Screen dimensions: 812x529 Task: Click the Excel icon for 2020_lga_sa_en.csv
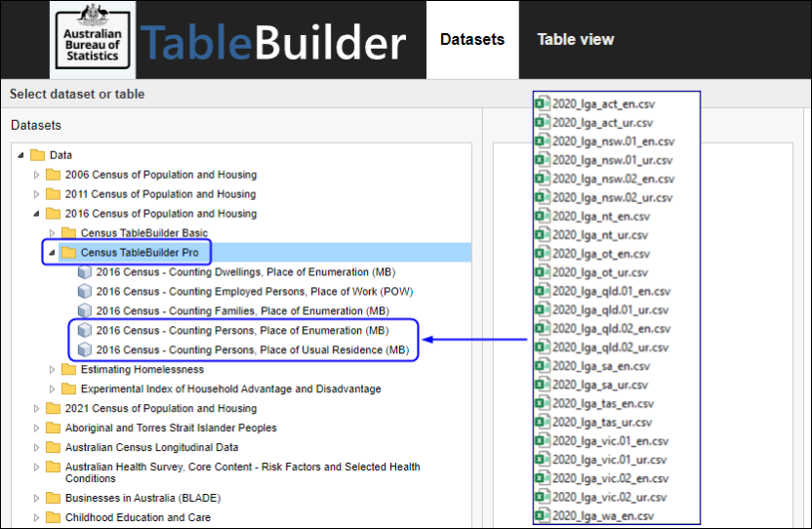click(x=543, y=366)
